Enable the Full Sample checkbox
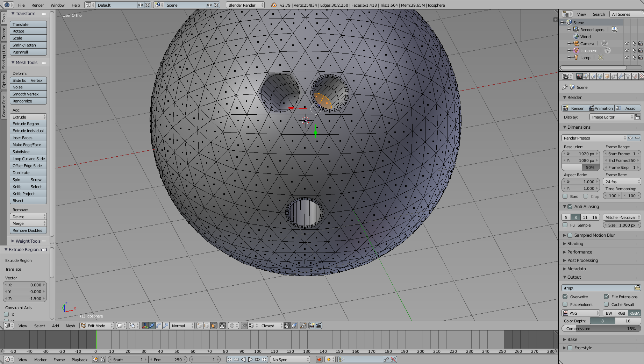The height and width of the screenshot is (364, 644). click(565, 225)
